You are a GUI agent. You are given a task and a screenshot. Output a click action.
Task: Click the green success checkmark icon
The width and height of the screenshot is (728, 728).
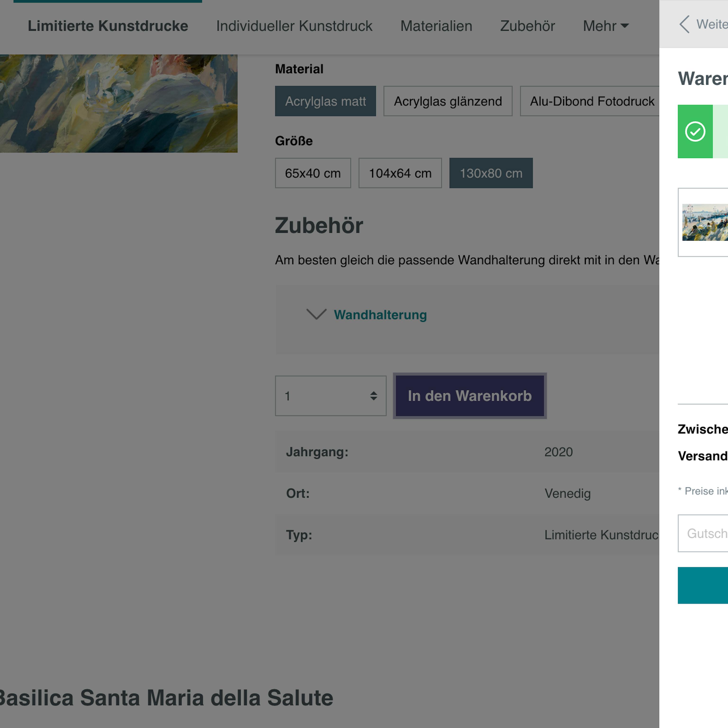point(695,132)
